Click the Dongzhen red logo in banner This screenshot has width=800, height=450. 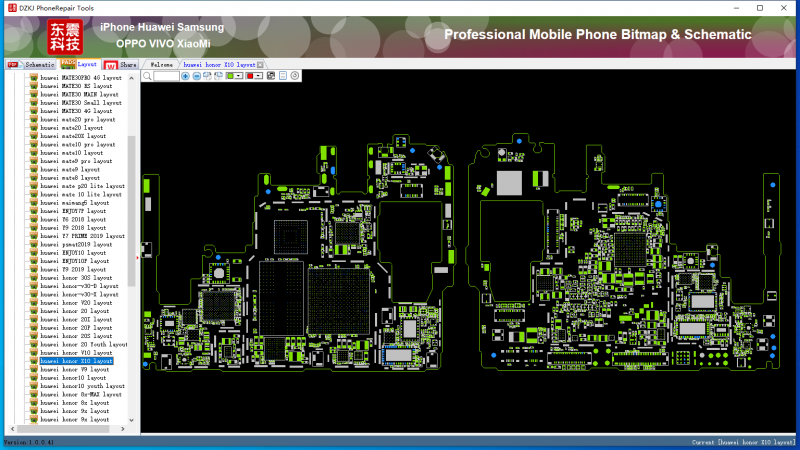click(65, 37)
